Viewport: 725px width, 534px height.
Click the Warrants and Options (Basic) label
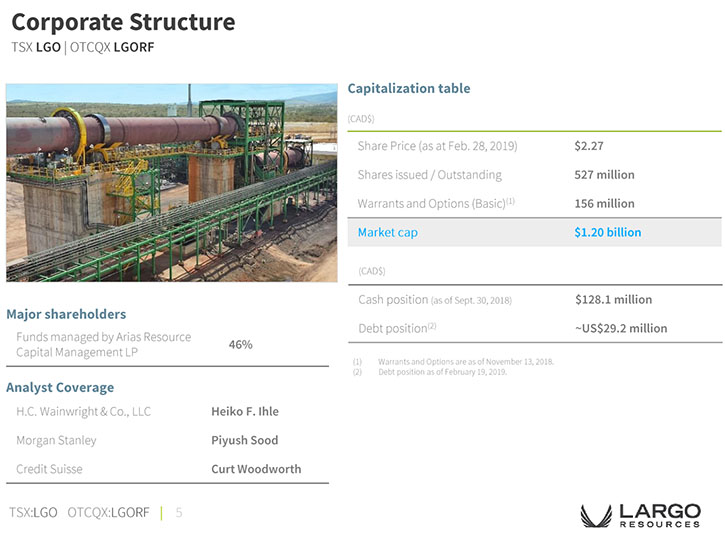[434, 203]
